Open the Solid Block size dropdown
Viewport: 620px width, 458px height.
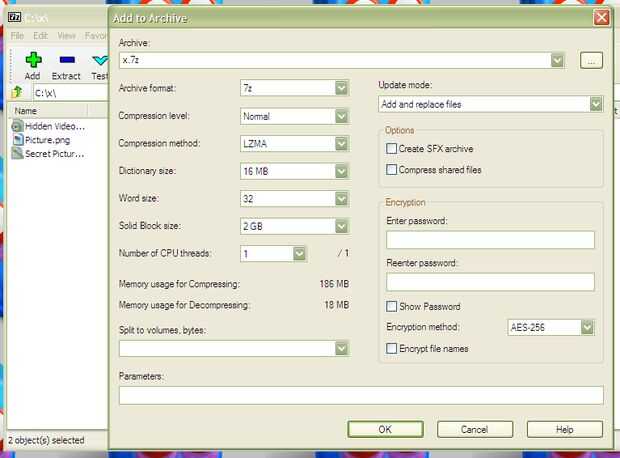click(x=341, y=226)
